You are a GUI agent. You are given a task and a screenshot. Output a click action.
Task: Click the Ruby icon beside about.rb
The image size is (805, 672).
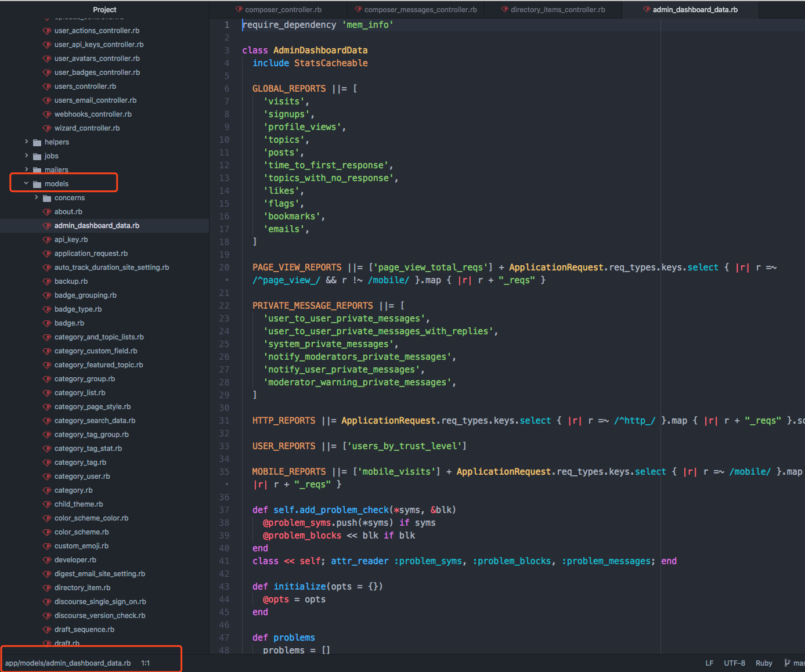(x=48, y=212)
